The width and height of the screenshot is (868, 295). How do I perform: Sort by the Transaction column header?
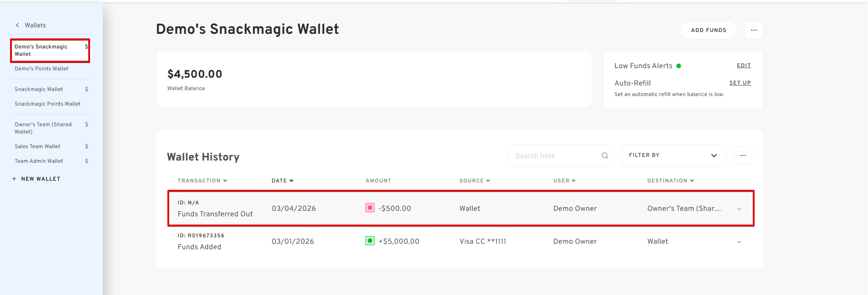coord(202,181)
